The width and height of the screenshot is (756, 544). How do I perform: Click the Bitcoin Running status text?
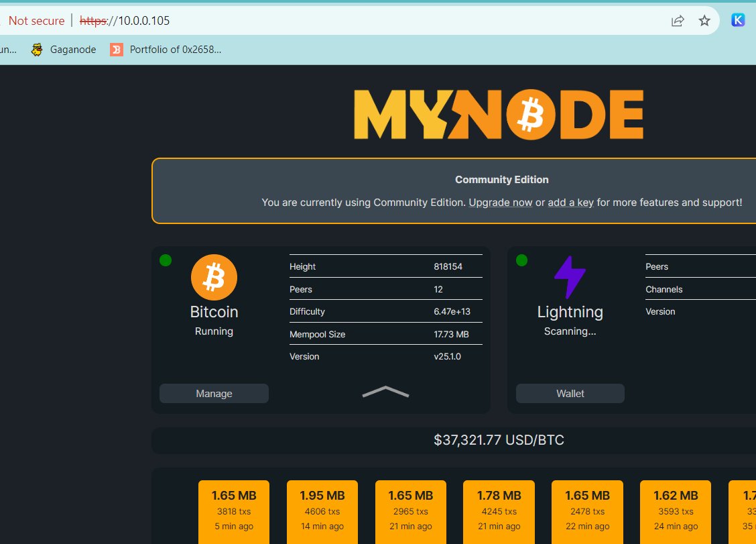(214, 331)
